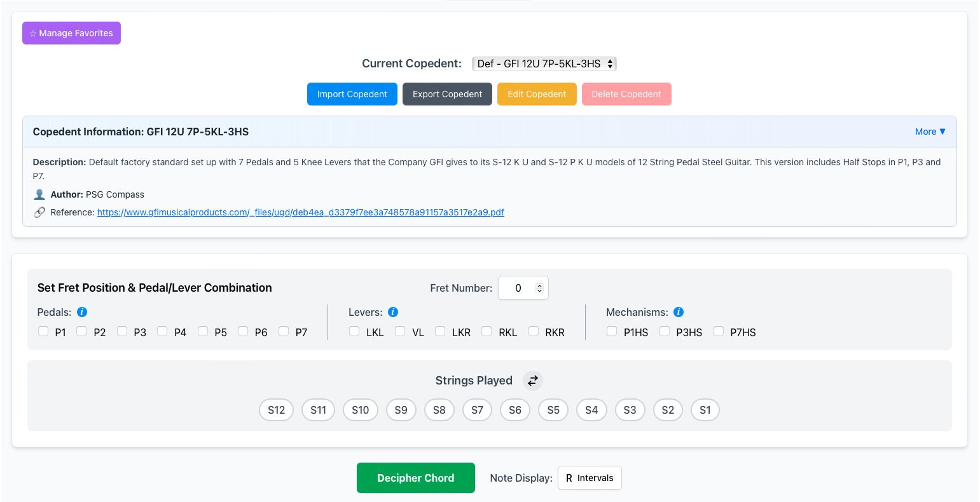The width and height of the screenshot is (980, 502).
Task: Expand the More copedent information section
Action: coord(930,132)
